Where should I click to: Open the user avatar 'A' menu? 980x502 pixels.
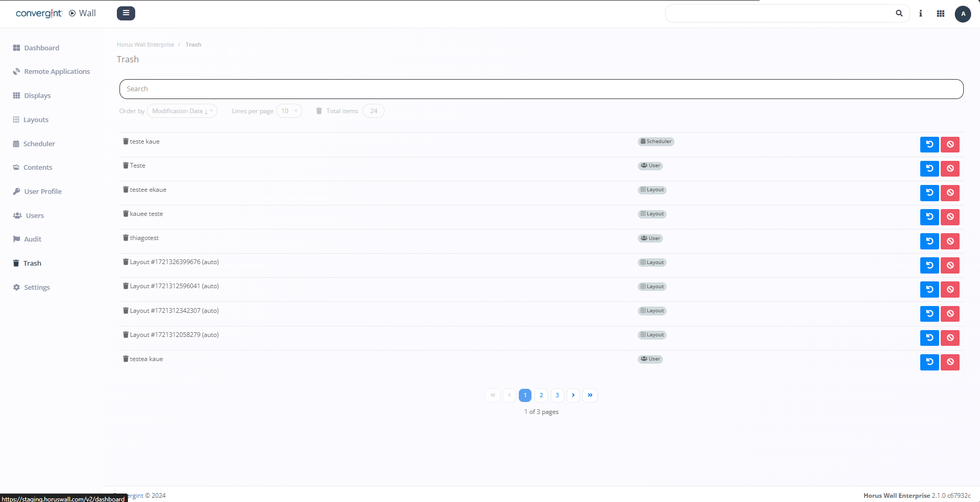coord(963,14)
